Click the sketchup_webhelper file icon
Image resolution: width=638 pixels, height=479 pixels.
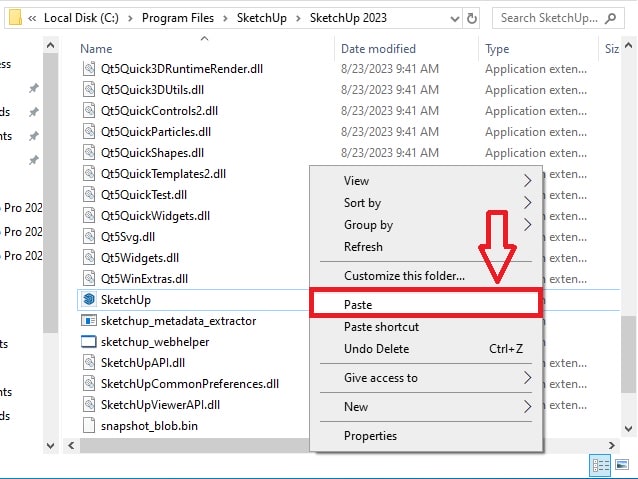tap(89, 342)
